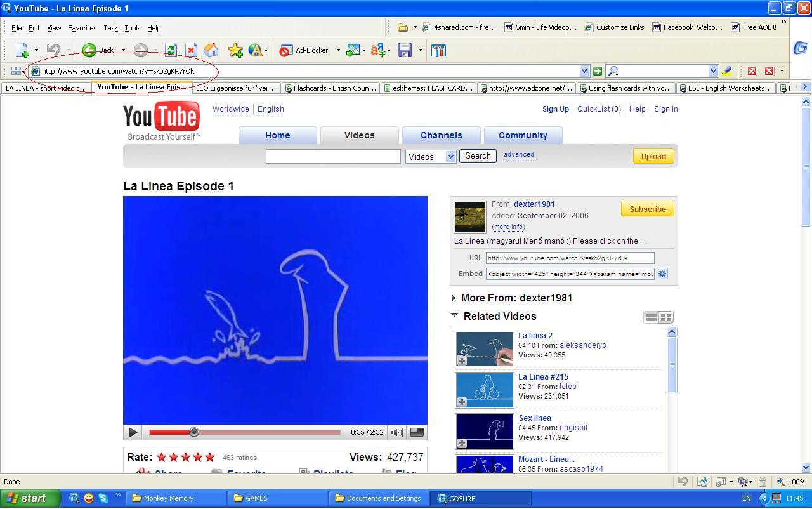Image resolution: width=812 pixels, height=509 pixels.
Task: Switch to the LA LINEA - short video tab
Action: [x=46, y=88]
